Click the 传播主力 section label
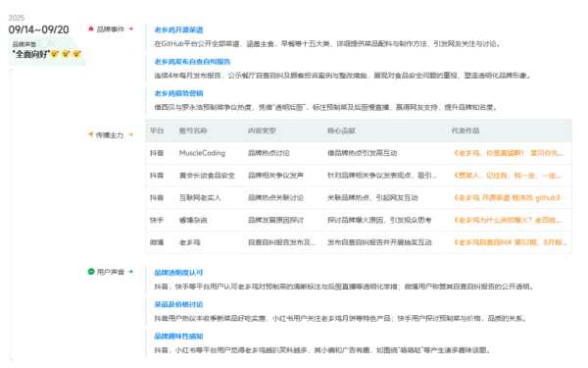 coord(110,134)
